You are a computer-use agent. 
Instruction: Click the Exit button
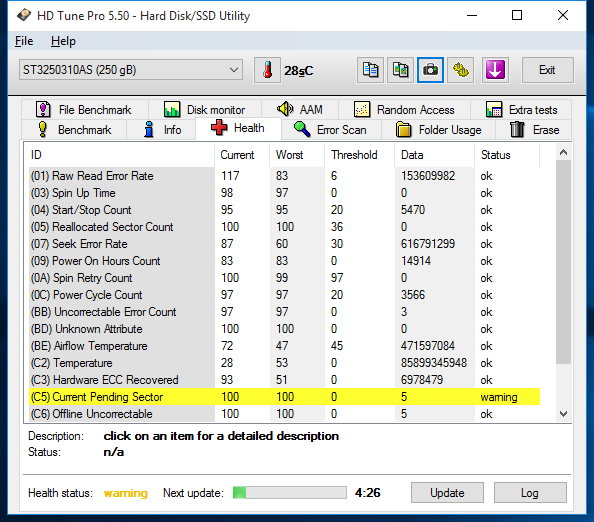[x=547, y=70]
